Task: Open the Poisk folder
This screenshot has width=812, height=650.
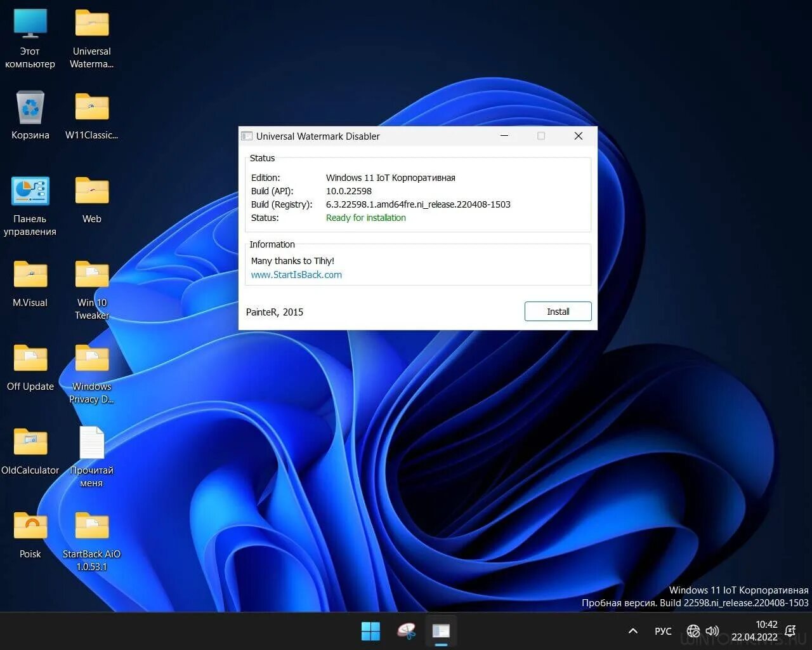Action: pyautogui.click(x=30, y=535)
